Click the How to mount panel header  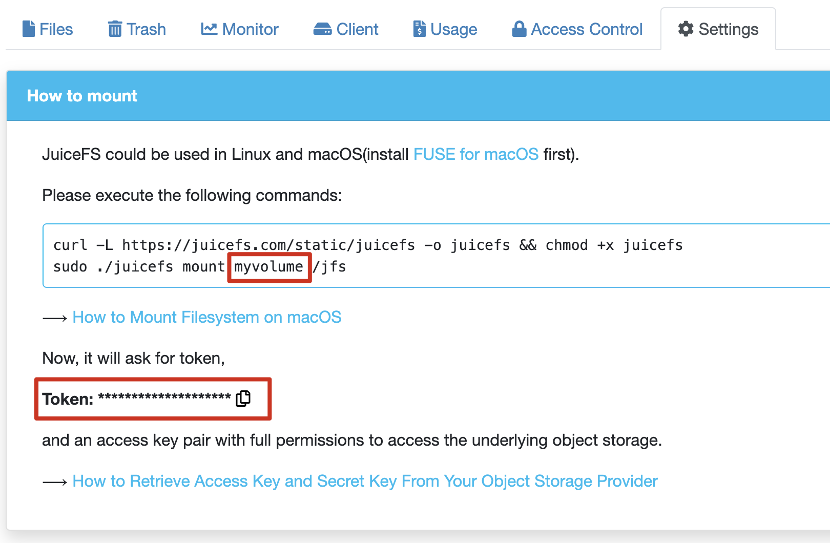(x=418, y=96)
